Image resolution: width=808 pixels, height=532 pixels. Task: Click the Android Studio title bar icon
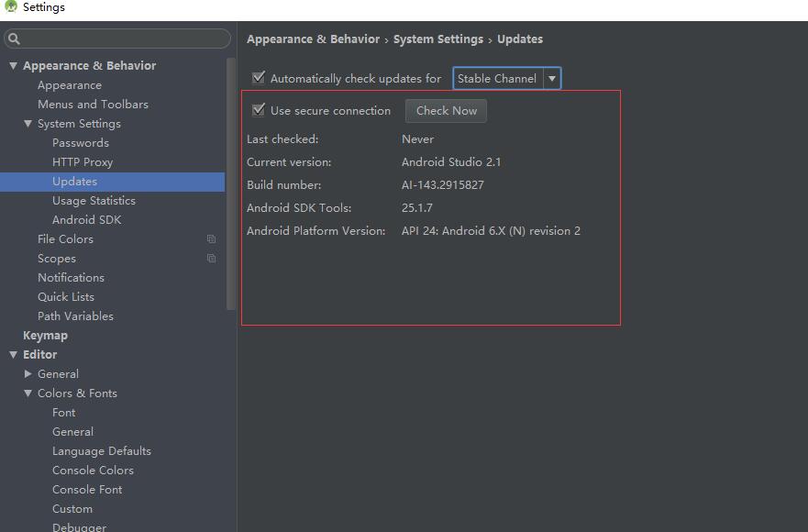pyautogui.click(x=10, y=7)
